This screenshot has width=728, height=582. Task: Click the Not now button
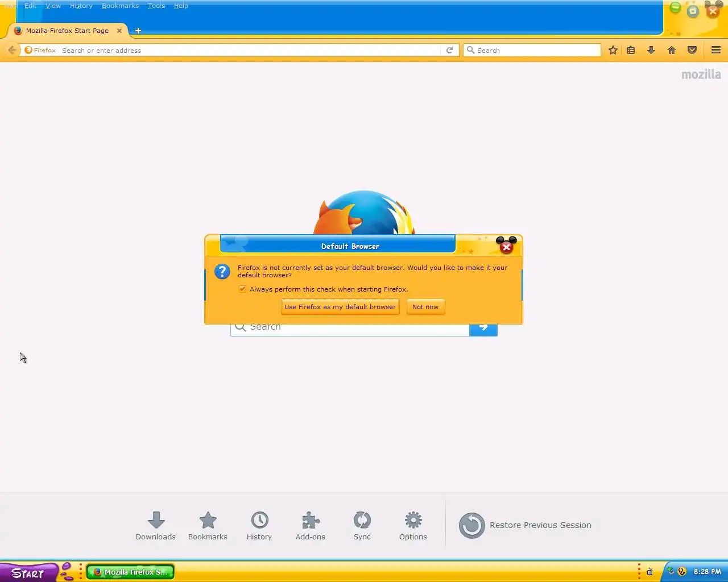coord(425,307)
